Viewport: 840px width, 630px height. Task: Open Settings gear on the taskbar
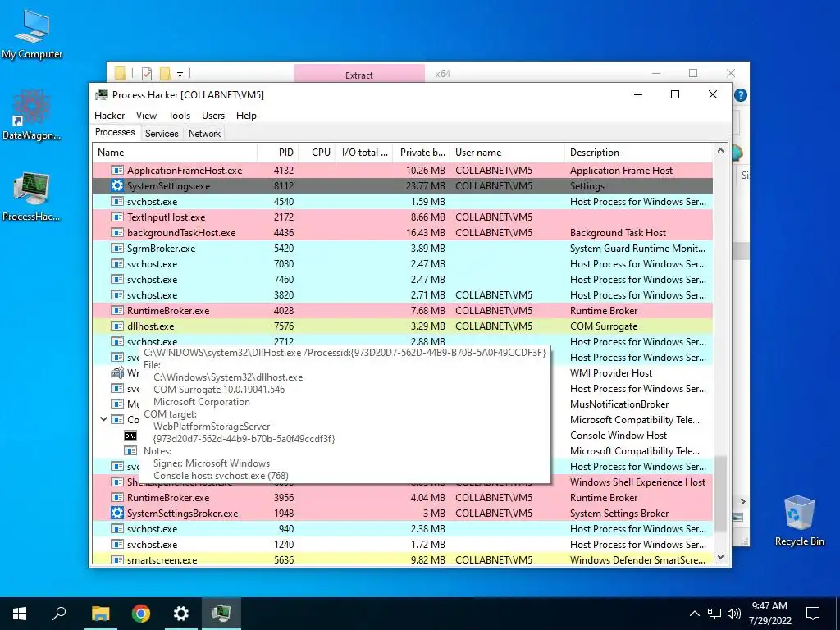[x=181, y=614]
